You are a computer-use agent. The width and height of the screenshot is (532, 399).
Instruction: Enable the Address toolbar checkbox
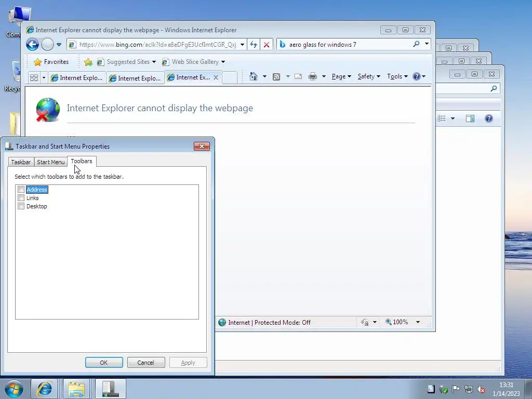coord(21,189)
